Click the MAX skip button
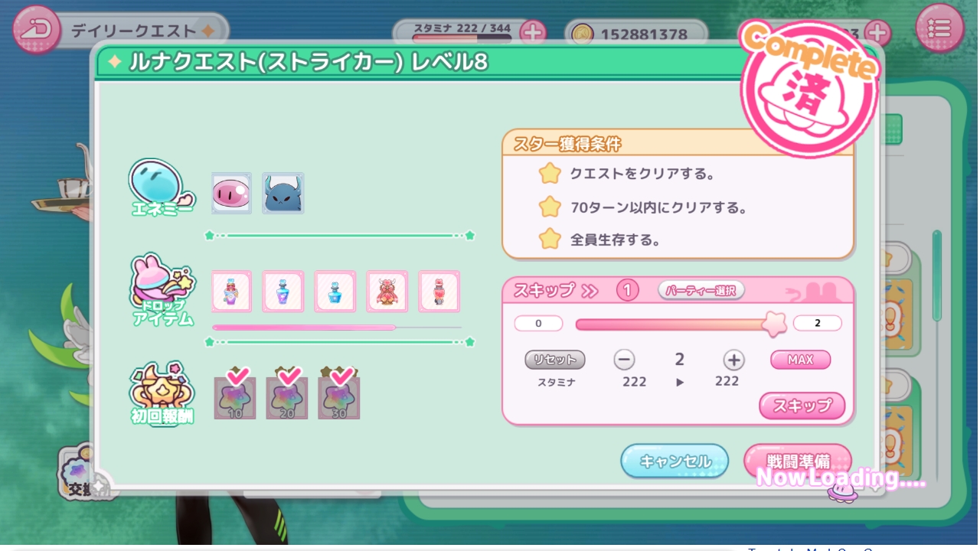This screenshot has height=551, width=980. tap(800, 360)
